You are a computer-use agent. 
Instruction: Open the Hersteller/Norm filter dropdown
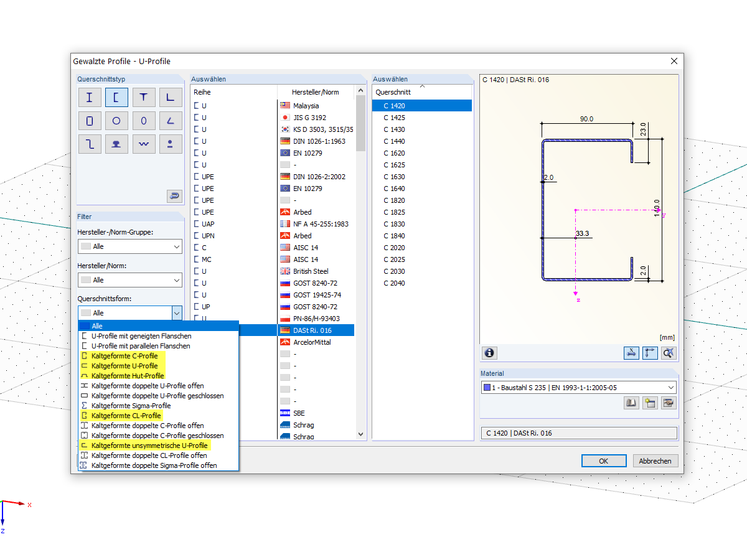point(130,280)
